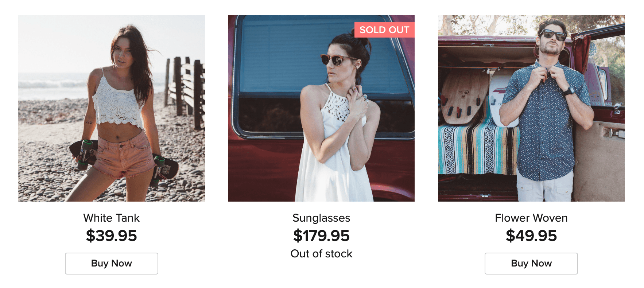The width and height of the screenshot is (644, 288).
Task: Select the $49.95 price
Action: 531,236
